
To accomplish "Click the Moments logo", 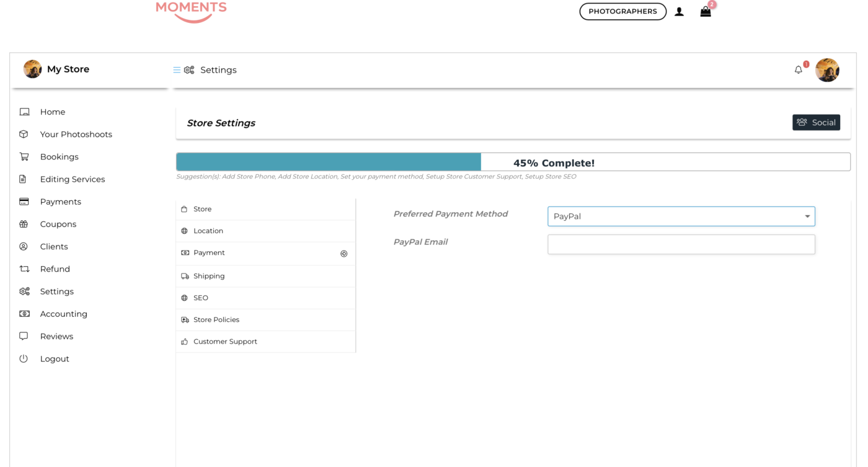I will pos(191,11).
